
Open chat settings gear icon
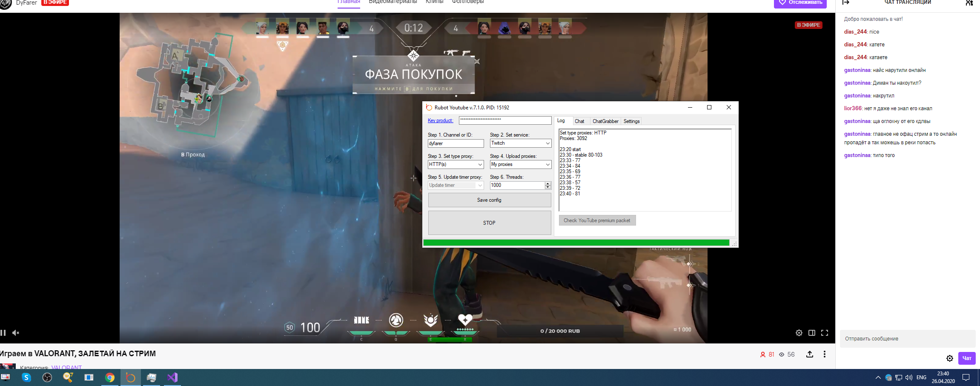click(949, 358)
